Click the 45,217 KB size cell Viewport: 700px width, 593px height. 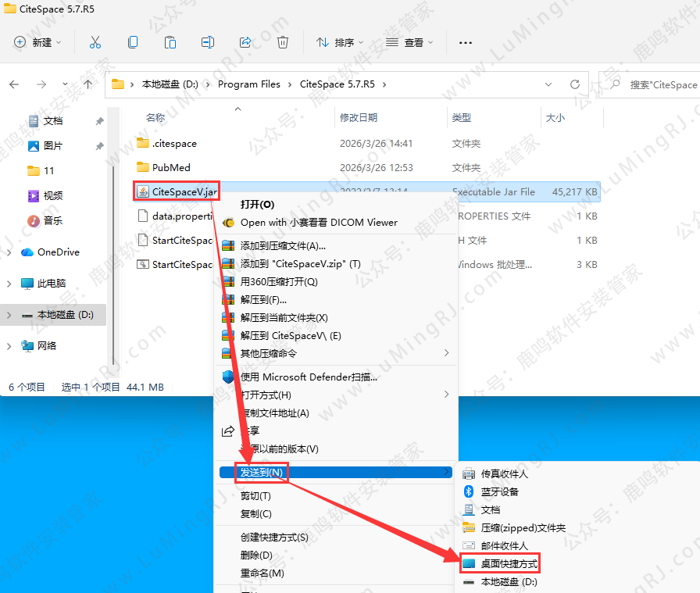(574, 192)
